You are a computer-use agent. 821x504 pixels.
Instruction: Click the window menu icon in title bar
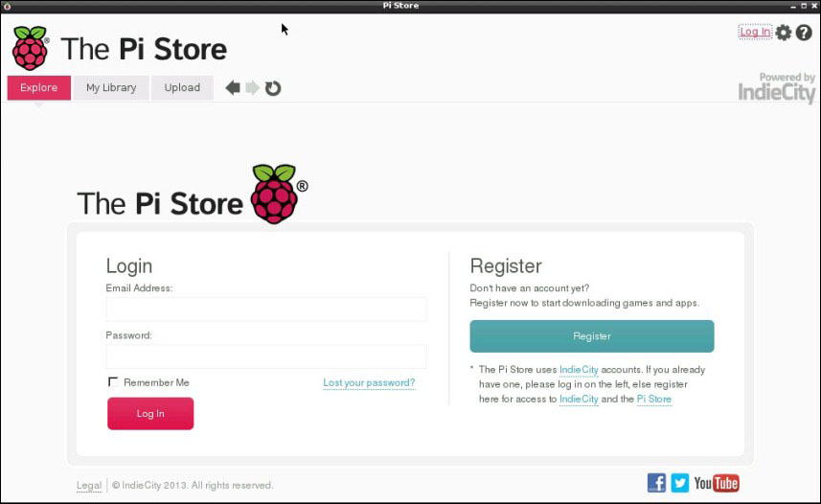pos(8,6)
